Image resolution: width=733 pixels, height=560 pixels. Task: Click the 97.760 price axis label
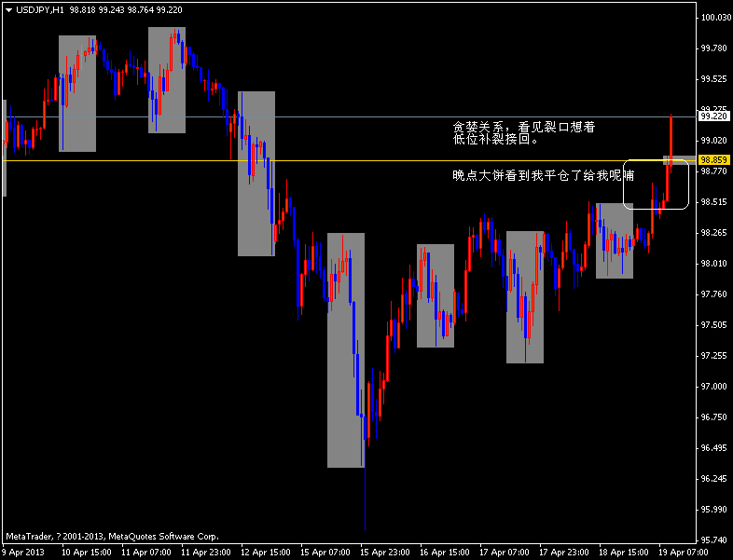713,294
